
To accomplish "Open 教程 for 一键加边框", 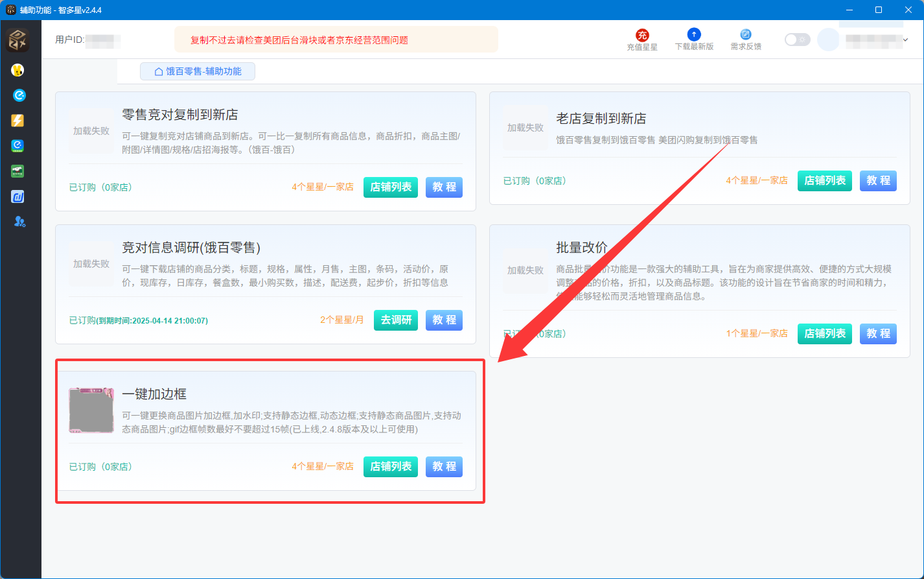I will click(x=444, y=466).
